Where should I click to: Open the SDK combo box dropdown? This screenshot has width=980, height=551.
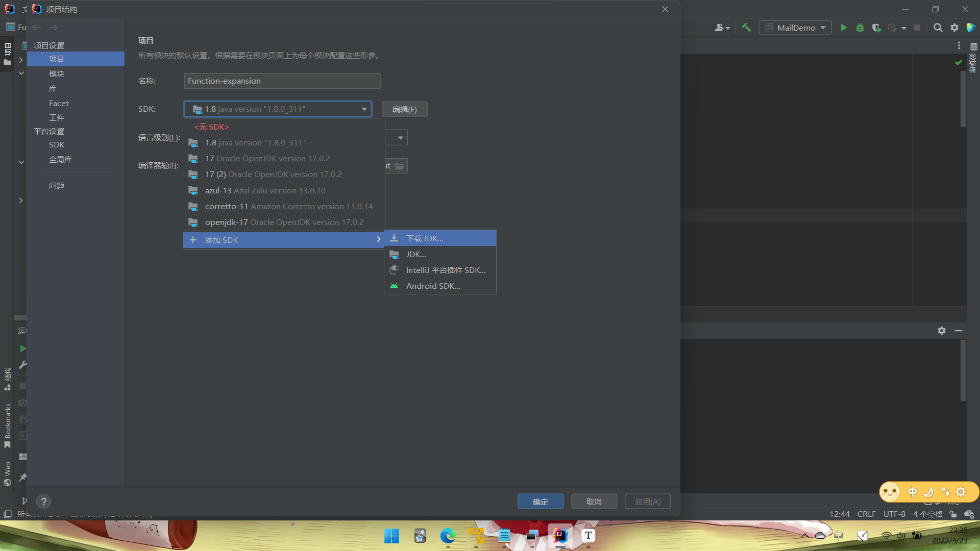[x=364, y=109]
